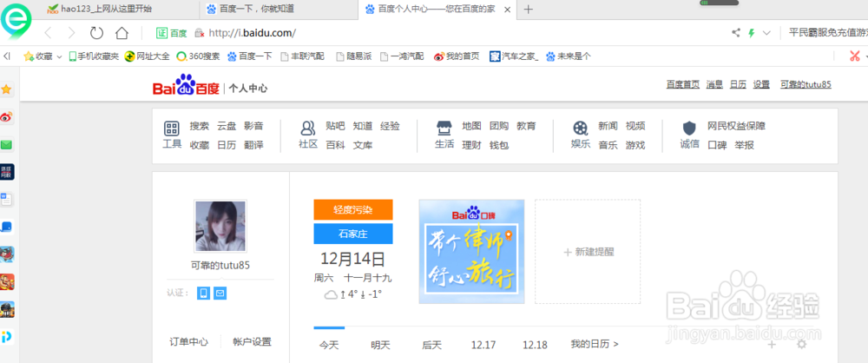Open sidebar Weibo icon
Image resolution: width=868 pixels, height=363 pixels.
7,117
